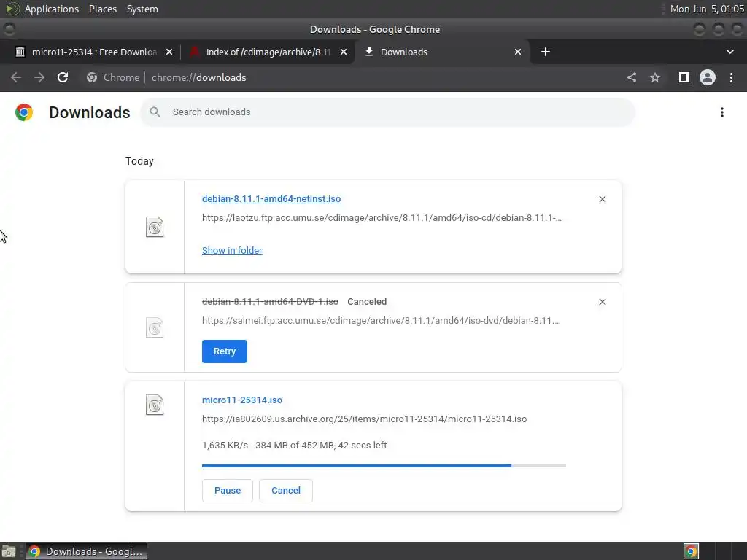Open the Applications menu
747x560 pixels.
52,9
